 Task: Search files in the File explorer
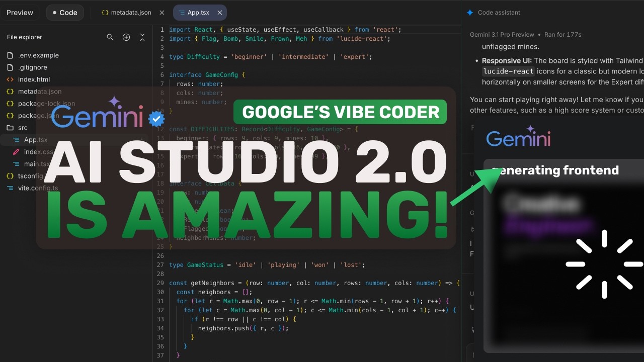[110, 37]
